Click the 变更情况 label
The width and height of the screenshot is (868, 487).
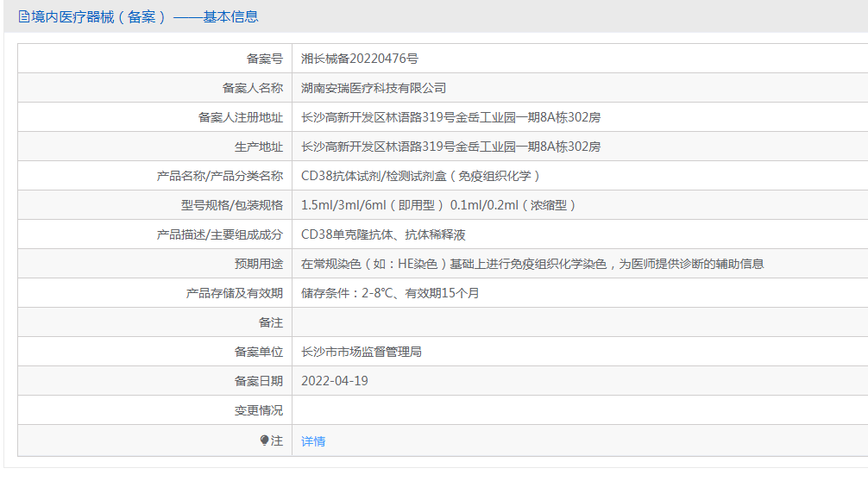pyautogui.click(x=259, y=410)
